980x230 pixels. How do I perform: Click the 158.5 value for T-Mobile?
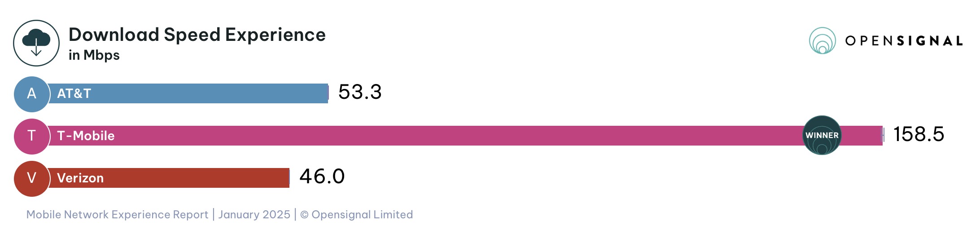click(x=919, y=134)
